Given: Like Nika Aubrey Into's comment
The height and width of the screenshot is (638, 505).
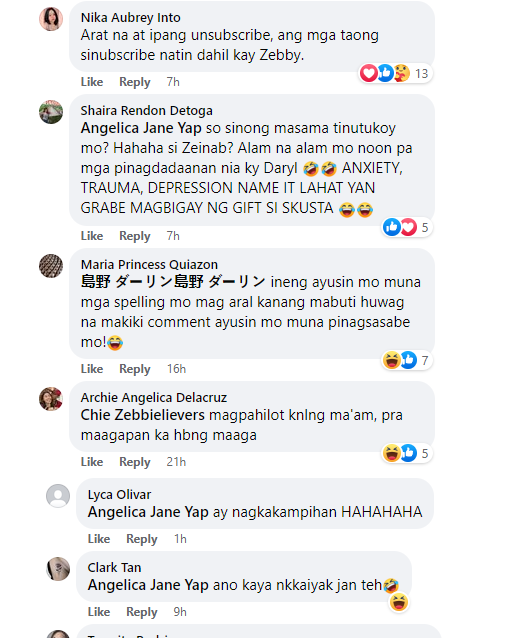Looking at the screenshot, I should 92,82.
